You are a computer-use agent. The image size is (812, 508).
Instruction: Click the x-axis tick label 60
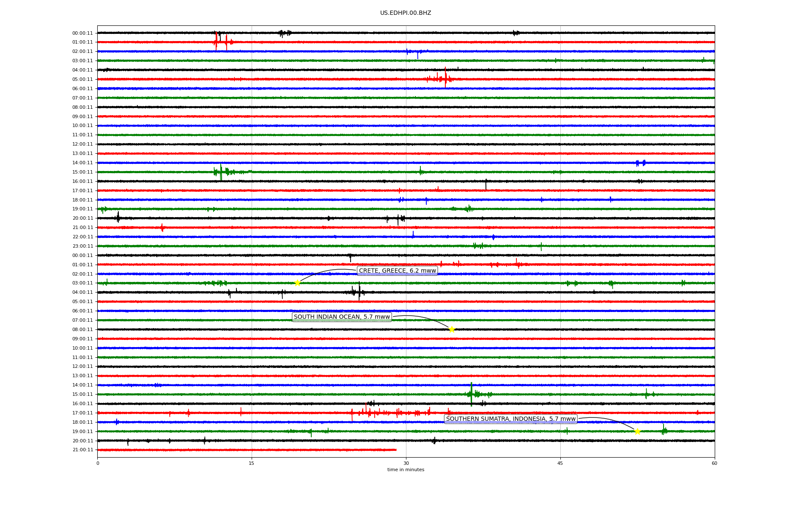point(714,463)
